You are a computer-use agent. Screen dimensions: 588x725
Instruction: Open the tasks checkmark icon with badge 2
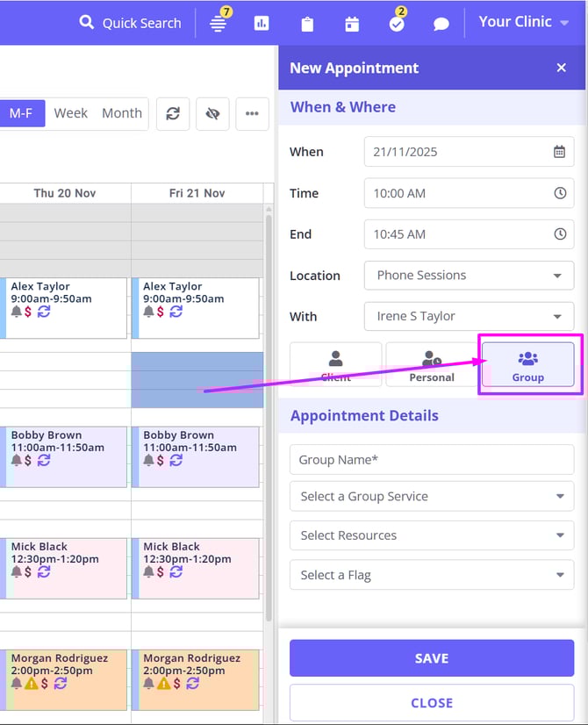397,24
